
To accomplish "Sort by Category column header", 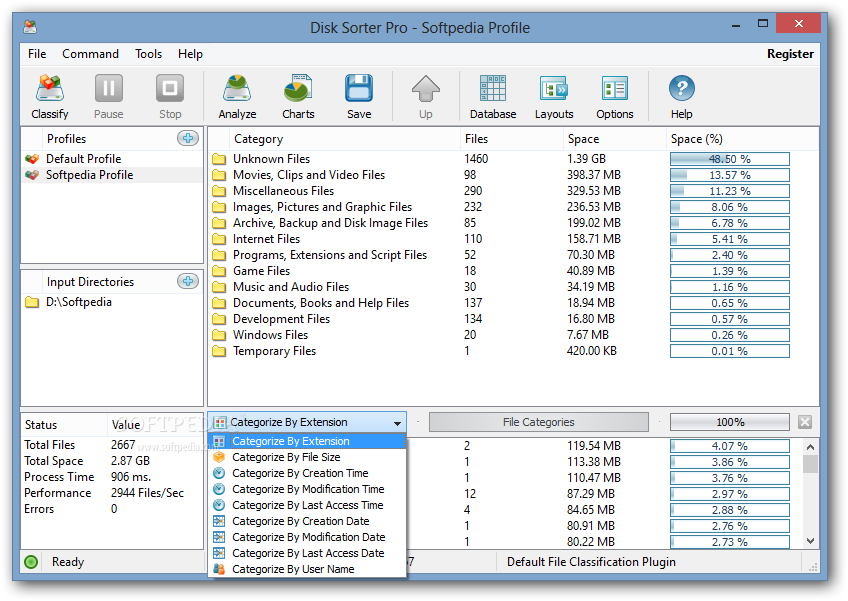I will (344, 139).
